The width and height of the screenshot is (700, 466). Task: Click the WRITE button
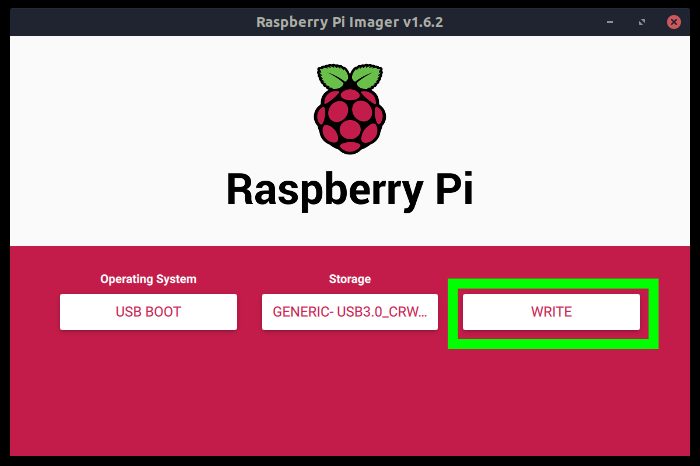(551, 312)
